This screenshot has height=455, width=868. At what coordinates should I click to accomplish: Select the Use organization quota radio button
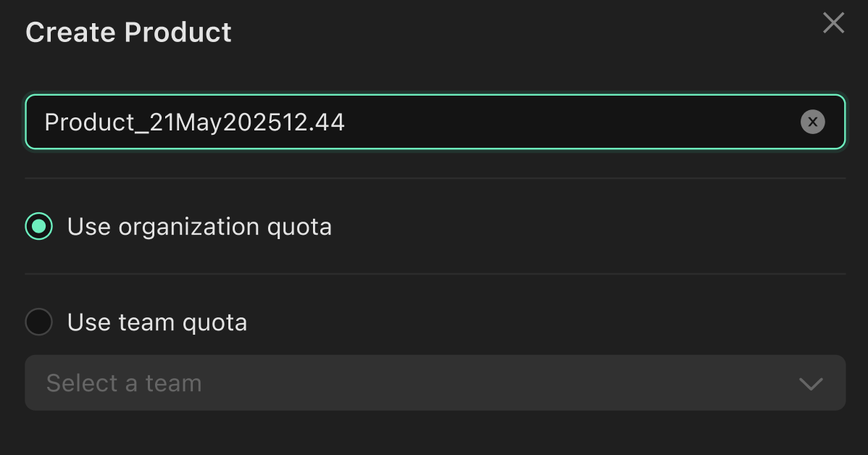(x=39, y=227)
